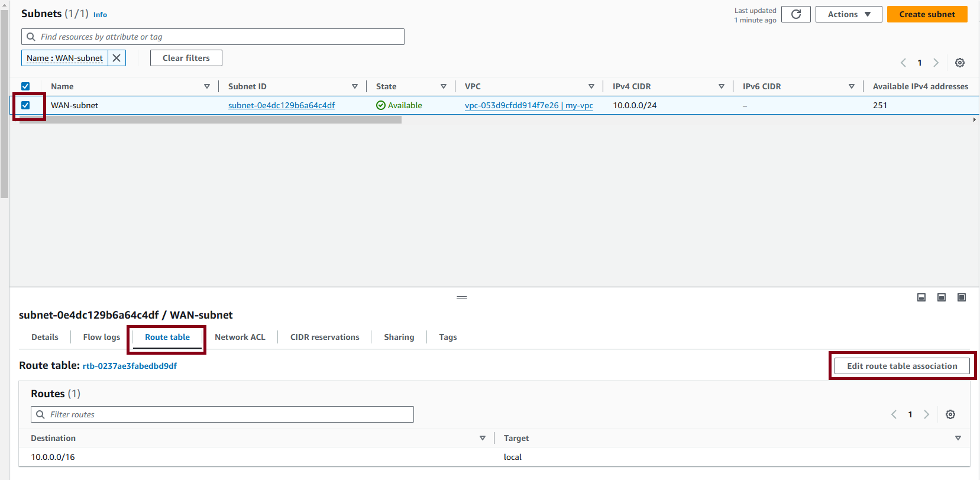
Task: Open the Details tab
Action: (x=45, y=337)
